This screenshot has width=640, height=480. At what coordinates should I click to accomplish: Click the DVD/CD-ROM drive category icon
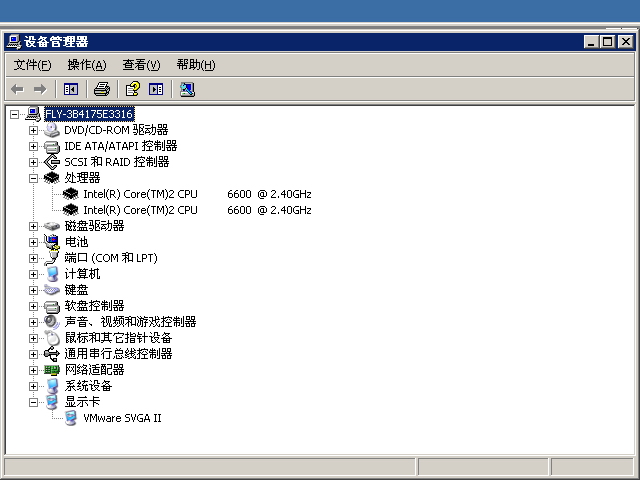tap(51, 130)
